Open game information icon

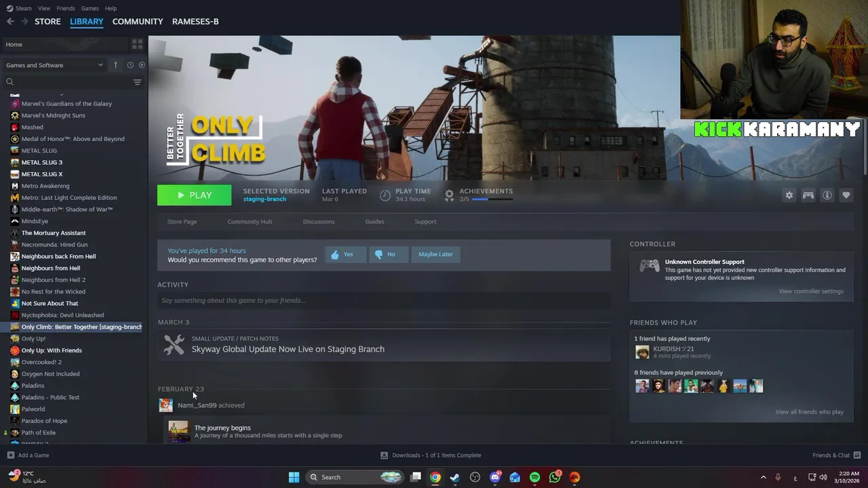[827, 195]
